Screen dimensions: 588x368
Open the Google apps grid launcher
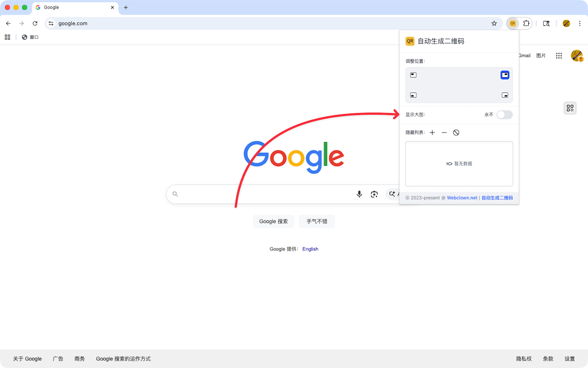[559, 56]
